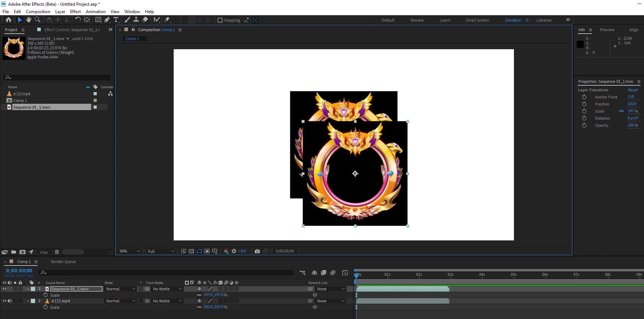Screen dimensions: 644x319
Task: Go to the Home screen icon
Action: point(9,20)
